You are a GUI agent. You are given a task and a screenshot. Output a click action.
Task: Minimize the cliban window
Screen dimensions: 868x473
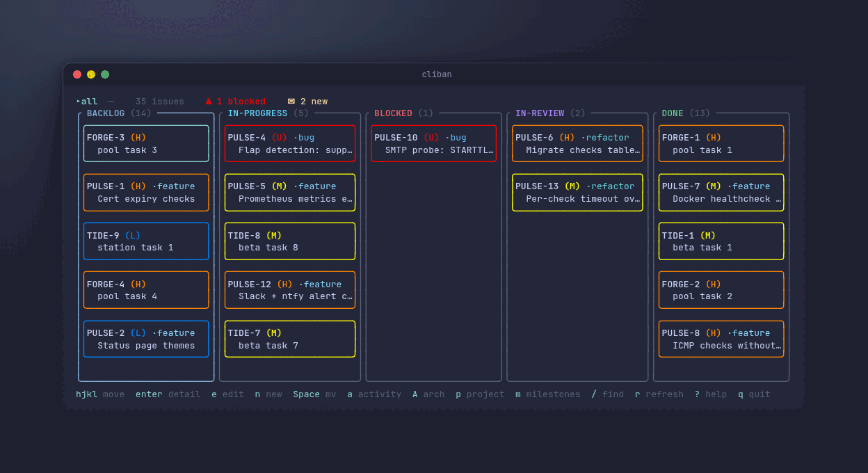point(91,74)
